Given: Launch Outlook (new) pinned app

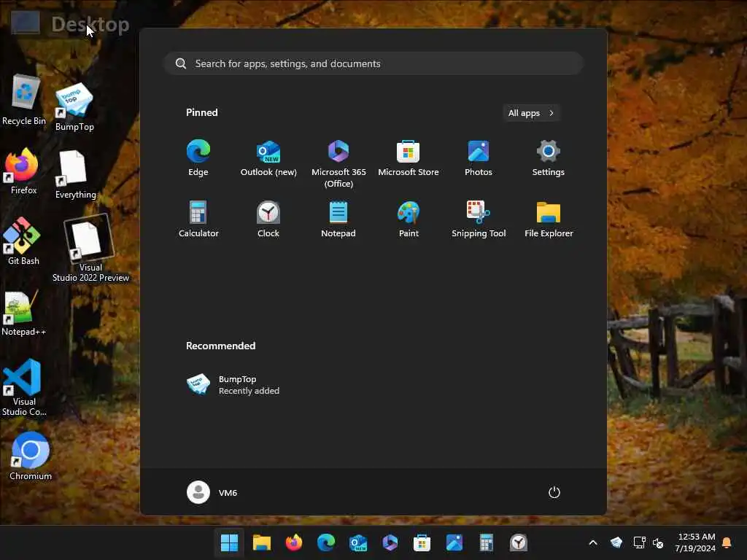Looking at the screenshot, I should [x=268, y=158].
